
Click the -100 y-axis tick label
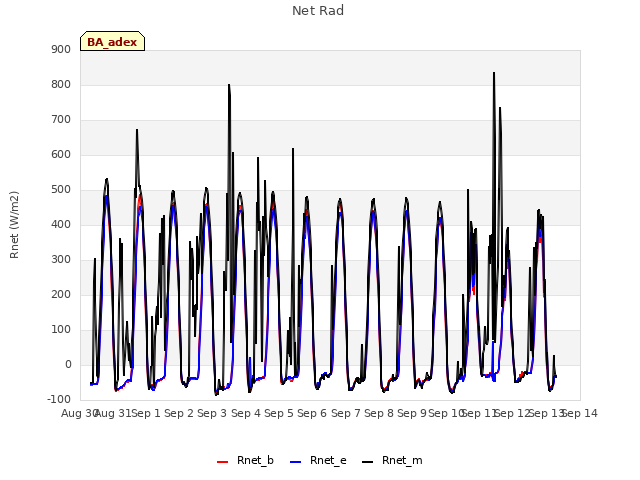click(x=59, y=400)
